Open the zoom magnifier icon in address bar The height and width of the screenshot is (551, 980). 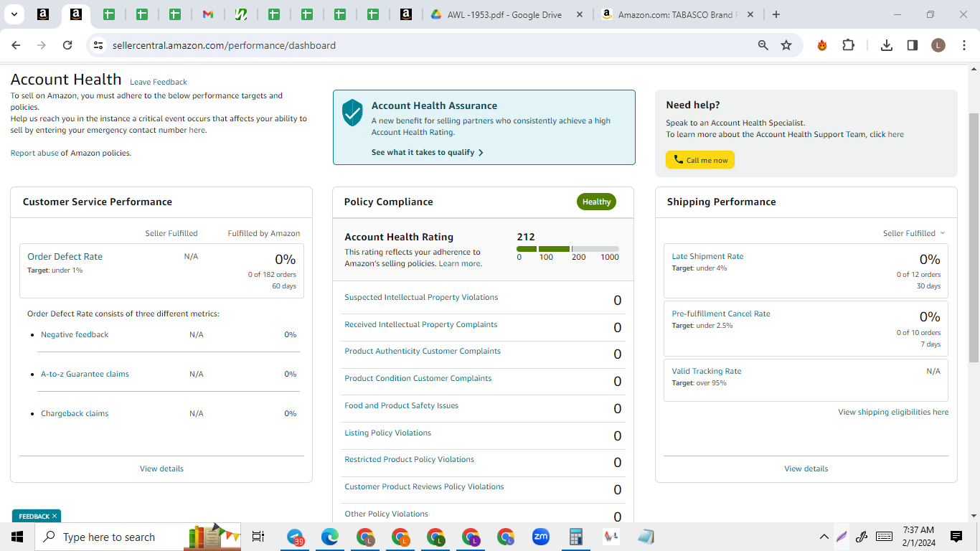pos(763,45)
